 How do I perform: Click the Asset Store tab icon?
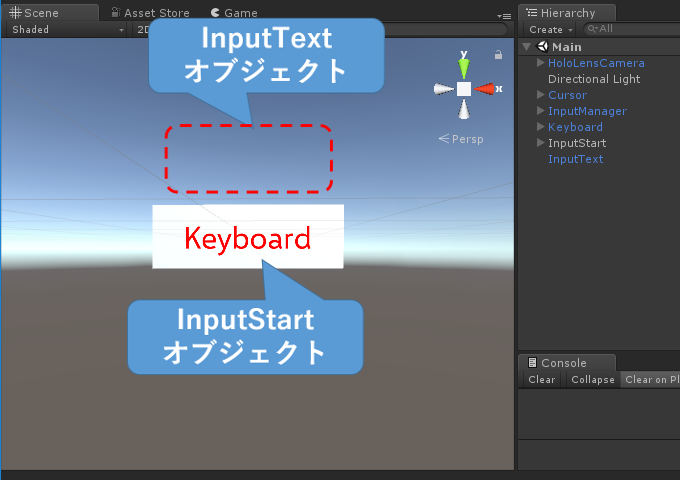tap(115, 12)
